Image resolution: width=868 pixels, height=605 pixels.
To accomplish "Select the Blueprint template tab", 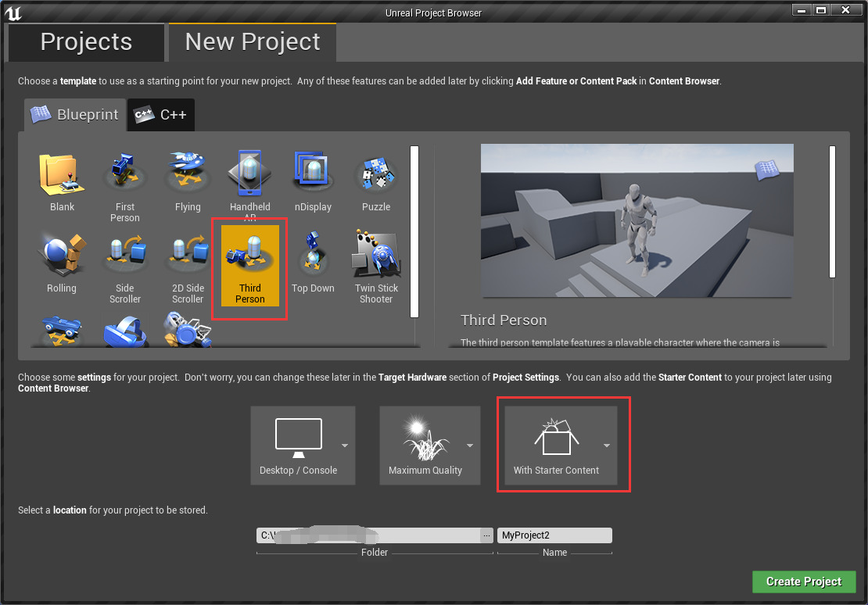I will (75, 115).
